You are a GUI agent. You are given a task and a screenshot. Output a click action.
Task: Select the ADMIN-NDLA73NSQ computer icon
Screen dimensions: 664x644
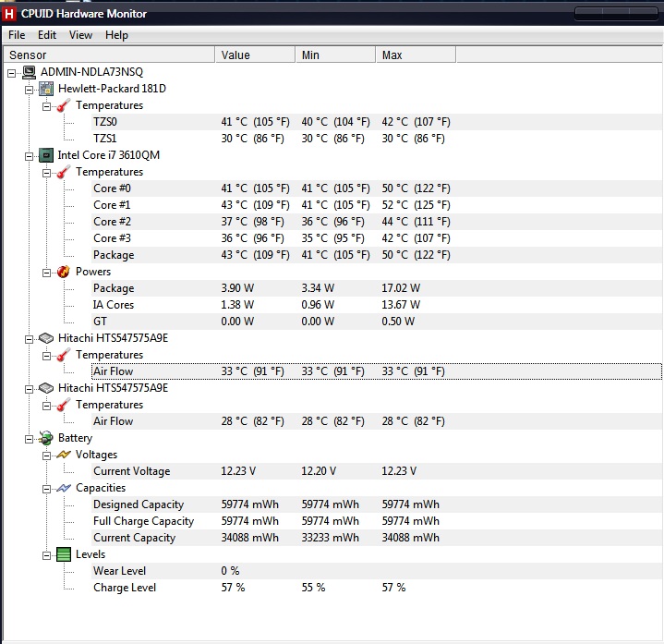pos(29,72)
